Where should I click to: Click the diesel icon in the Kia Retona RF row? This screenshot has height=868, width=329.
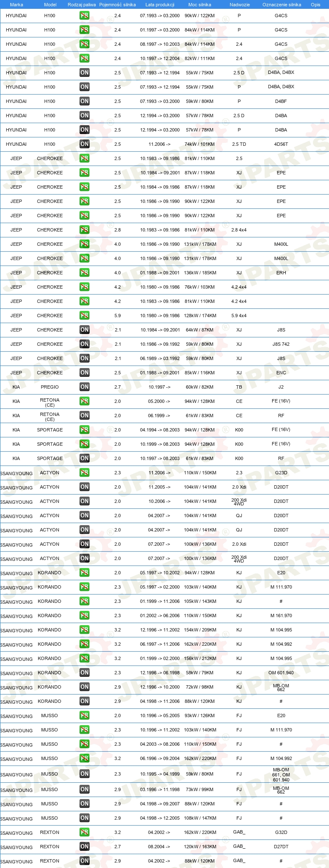[85, 416]
